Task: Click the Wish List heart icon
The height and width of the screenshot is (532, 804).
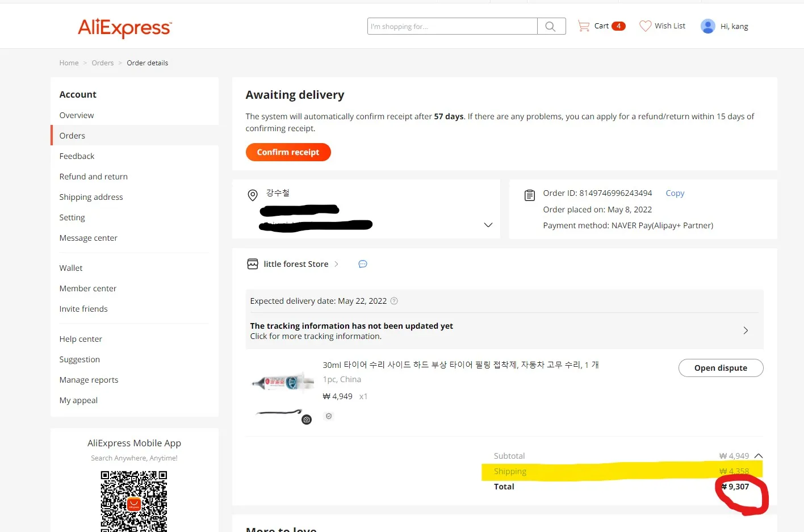Action: 645,26
